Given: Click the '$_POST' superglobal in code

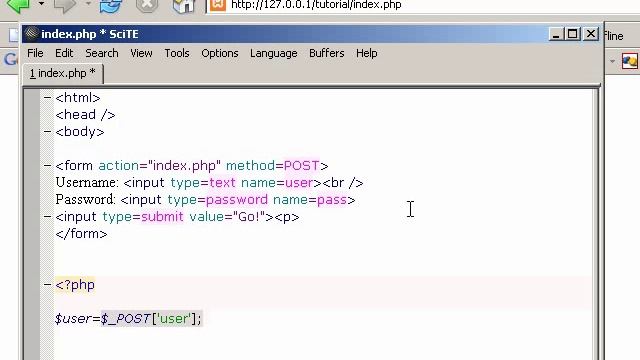Looking at the screenshot, I should 126,319.
